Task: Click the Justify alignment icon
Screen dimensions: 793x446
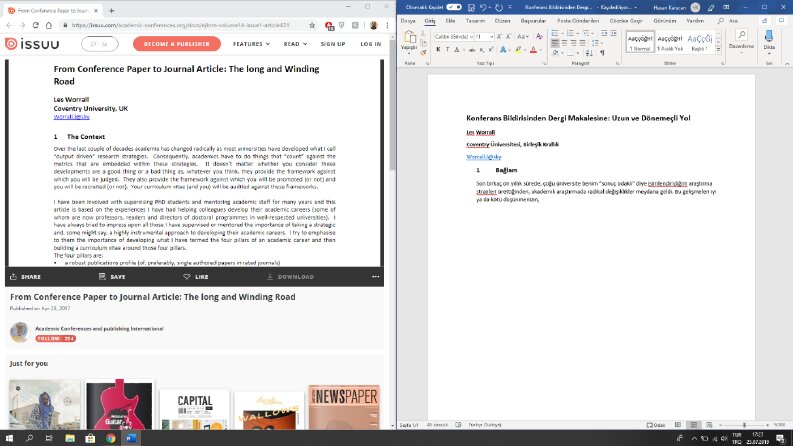Action: coord(583,43)
